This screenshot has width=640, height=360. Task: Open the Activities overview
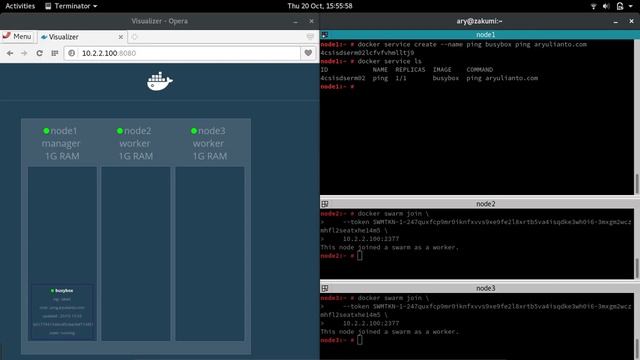click(x=20, y=6)
